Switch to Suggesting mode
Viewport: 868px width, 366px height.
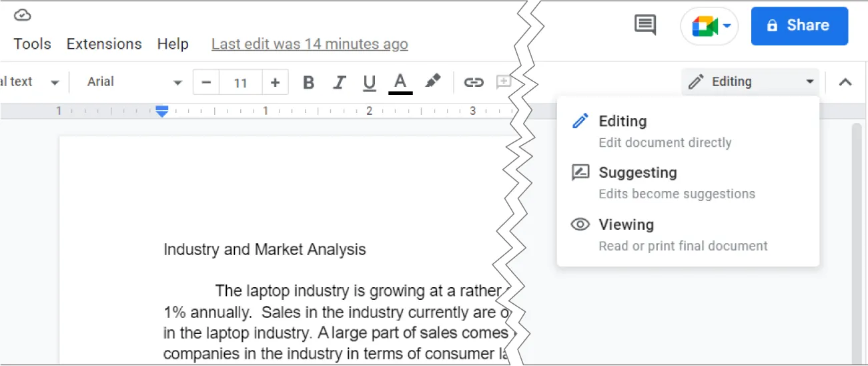pos(637,173)
